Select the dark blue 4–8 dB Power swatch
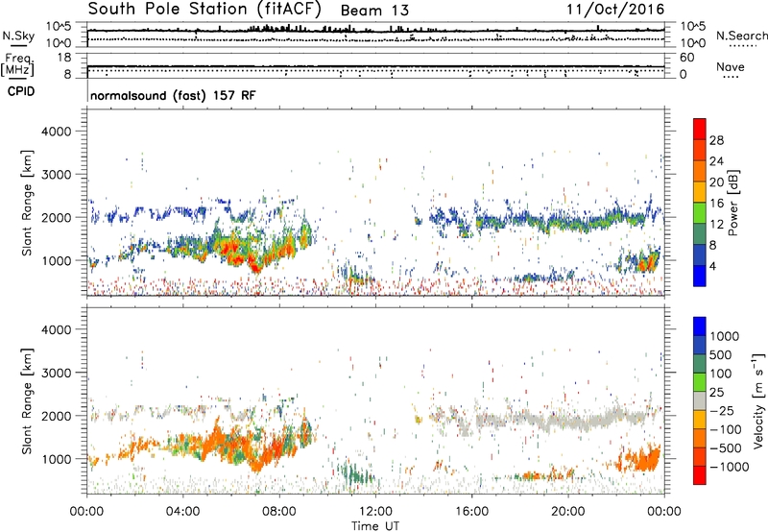This screenshot has width=768, height=532. click(x=700, y=254)
